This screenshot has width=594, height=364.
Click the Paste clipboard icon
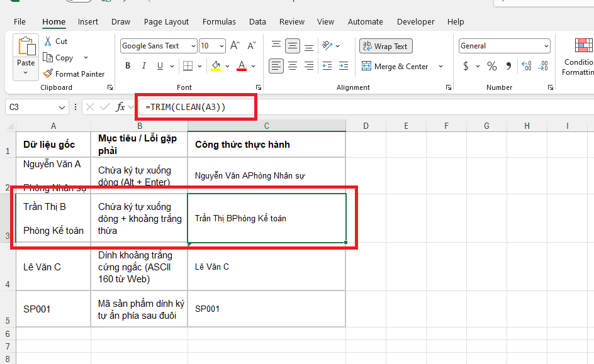pyautogui.click(x=26, y=47)
